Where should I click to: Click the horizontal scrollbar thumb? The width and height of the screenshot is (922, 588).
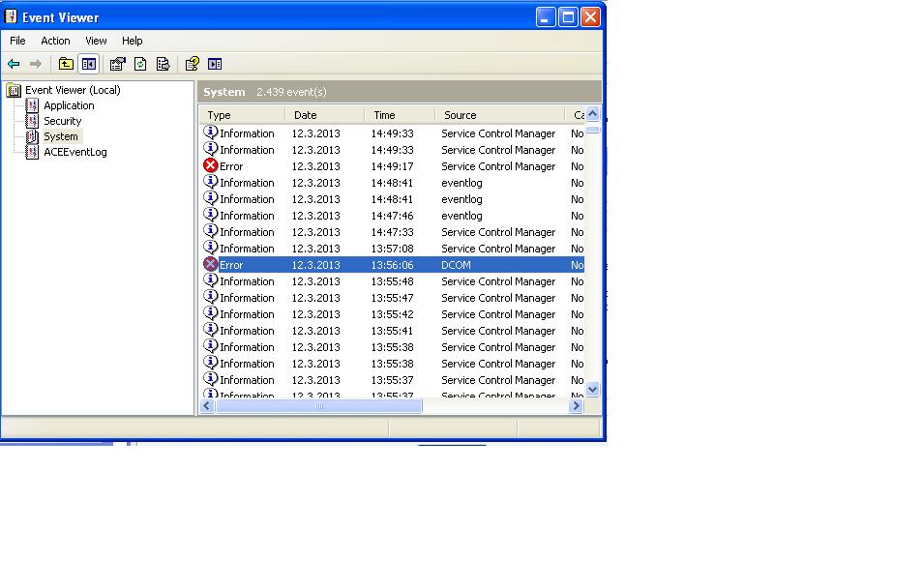319,406
